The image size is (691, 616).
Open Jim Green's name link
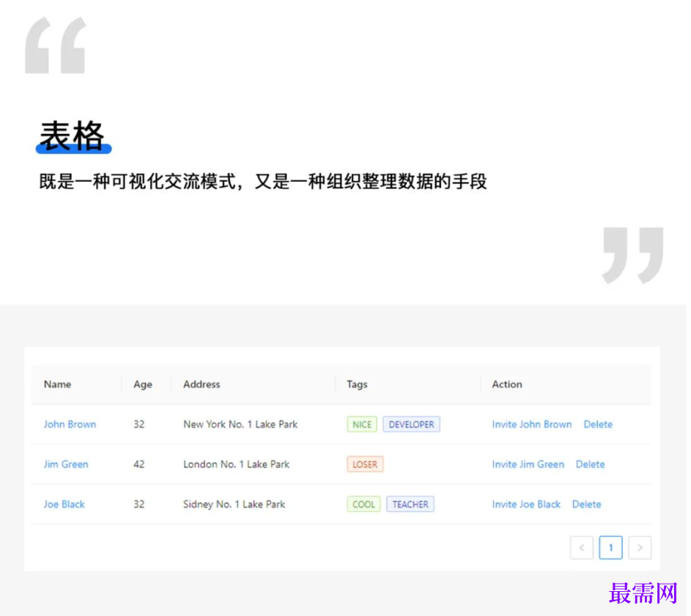click(x=66, y=464)
